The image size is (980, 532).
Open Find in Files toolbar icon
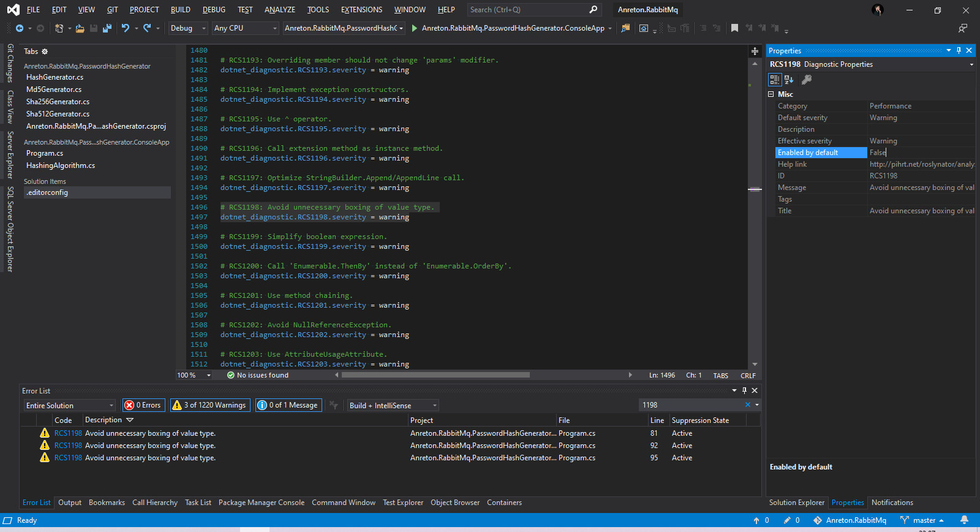(625, 28)
